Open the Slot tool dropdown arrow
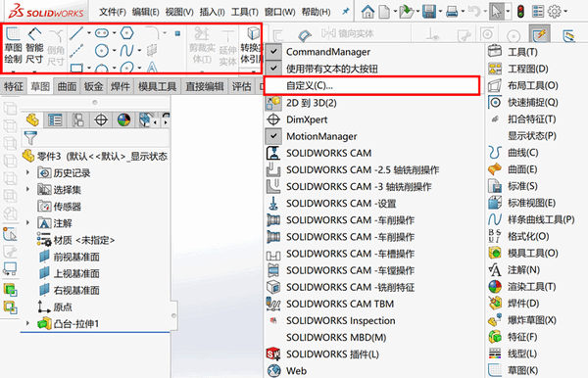The image size is (588, 378). pyautogui.click(x=114, y=33)
